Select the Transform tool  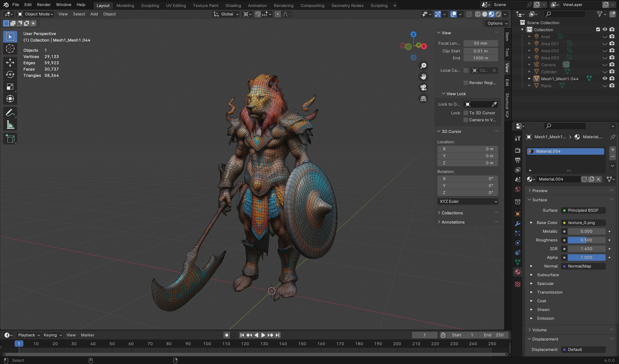click(10, 99)
